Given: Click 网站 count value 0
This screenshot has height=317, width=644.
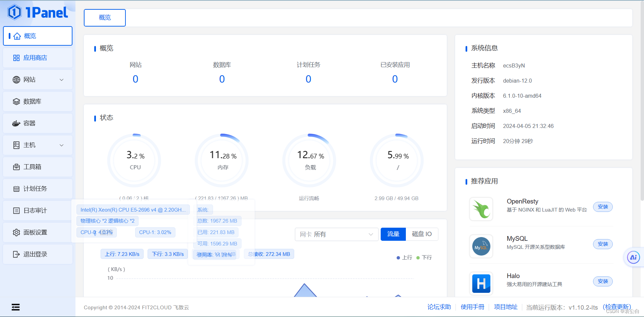Looking at the screenshot, I should click(x=136, y=79).
